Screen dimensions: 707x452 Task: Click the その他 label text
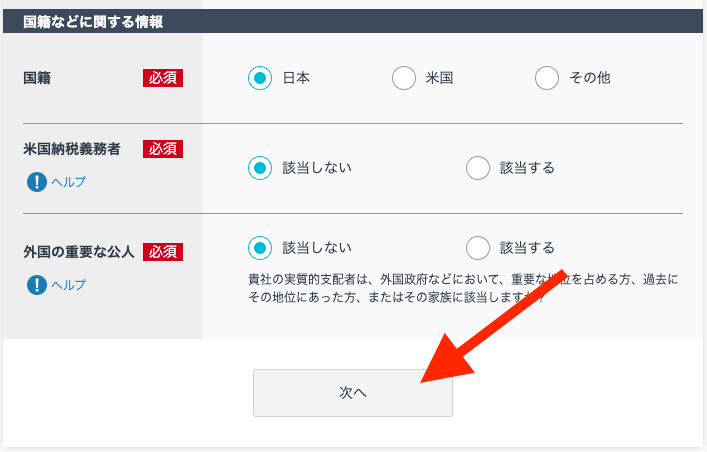[590, 78]
